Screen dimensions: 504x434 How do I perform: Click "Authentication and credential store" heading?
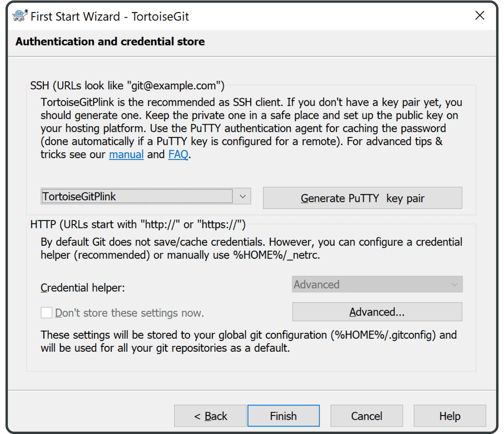(110, 42)
